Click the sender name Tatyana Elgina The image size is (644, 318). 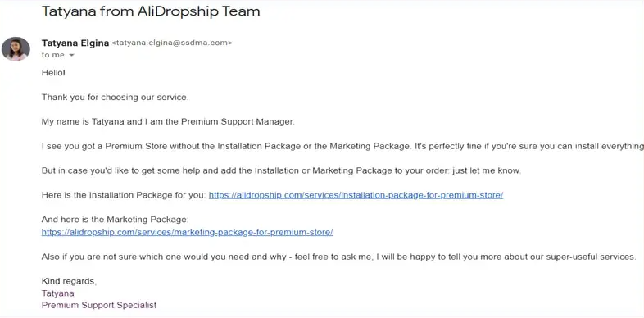coord(75,43)
